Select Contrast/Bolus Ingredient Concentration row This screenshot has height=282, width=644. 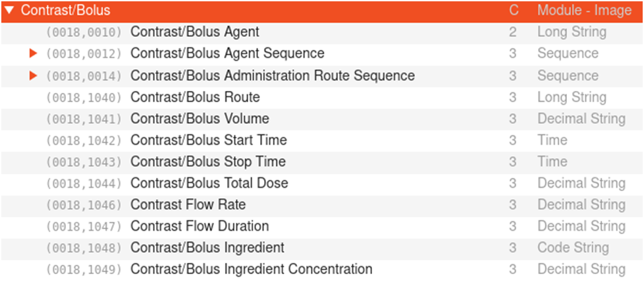251,269
